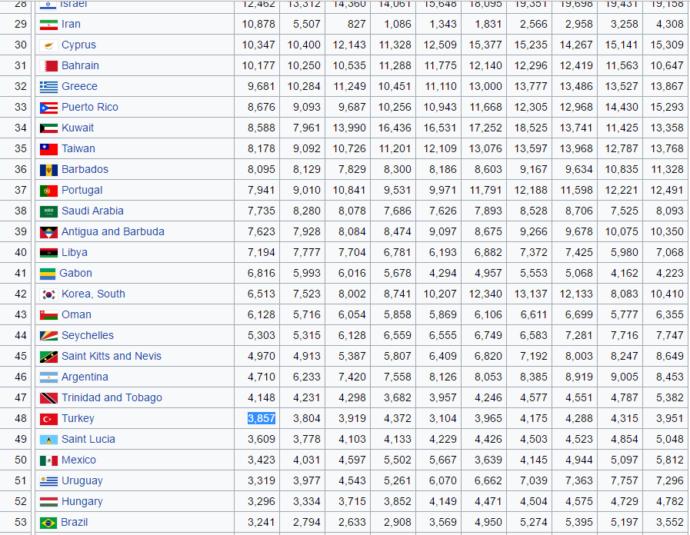Open the Hungary link
The image size is (690, 535).
[x=82, y=502]
